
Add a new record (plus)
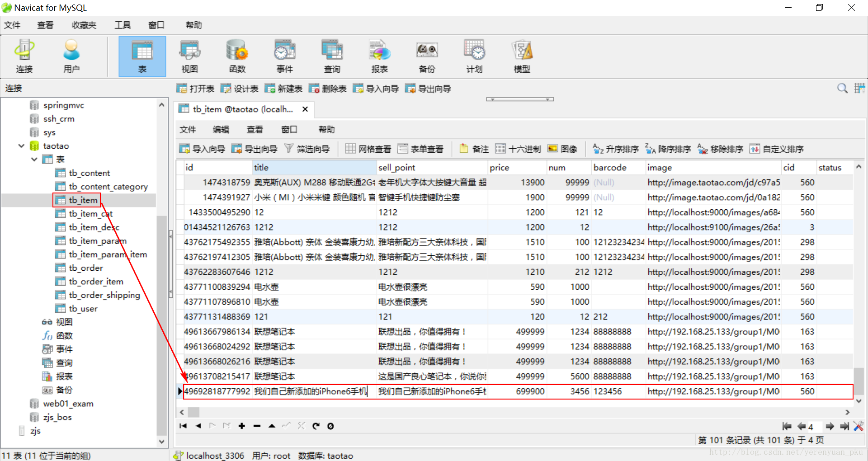(x=242, y=426)
